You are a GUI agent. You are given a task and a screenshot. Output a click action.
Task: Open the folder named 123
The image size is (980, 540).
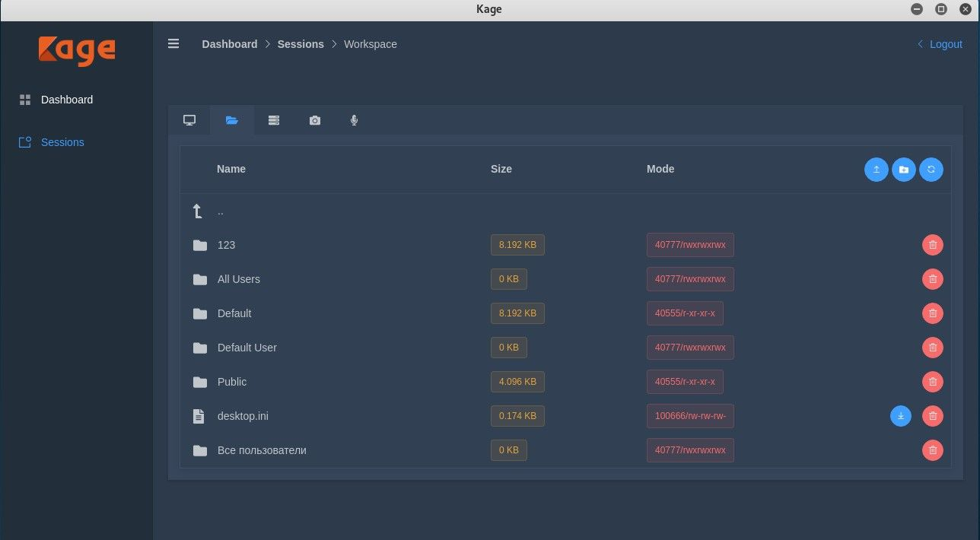[226, 245]
